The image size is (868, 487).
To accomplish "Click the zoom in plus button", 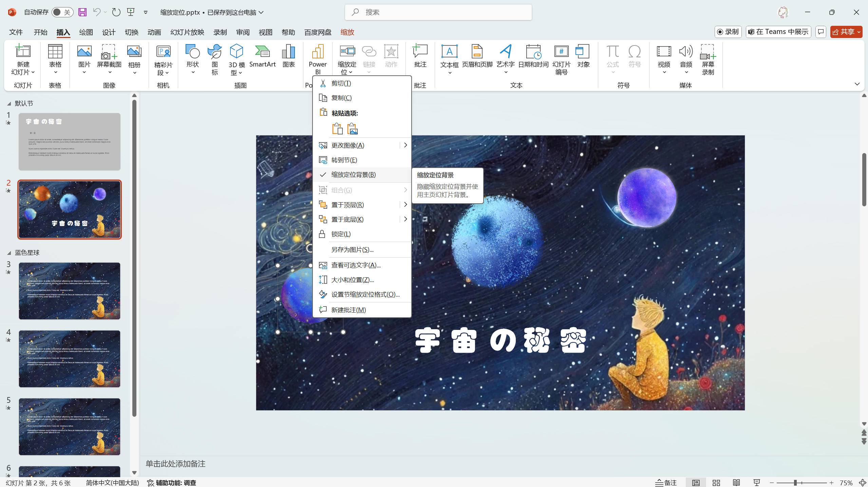I will point(831,483).
